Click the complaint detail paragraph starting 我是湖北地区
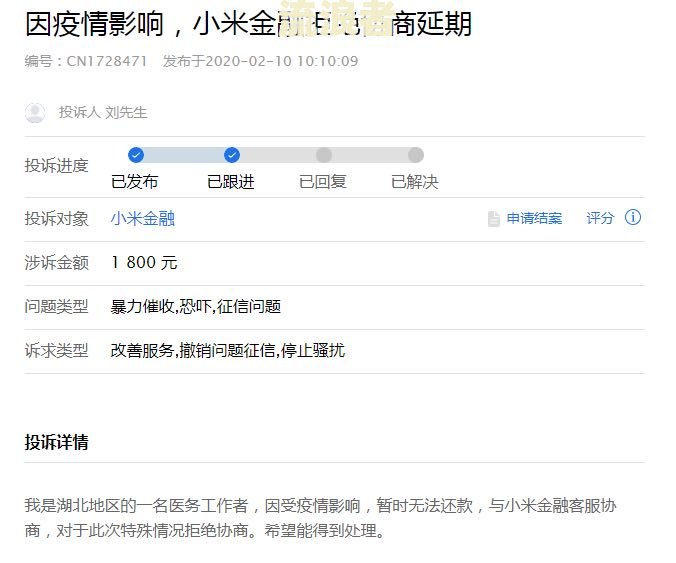 click(x=320, y=518)
